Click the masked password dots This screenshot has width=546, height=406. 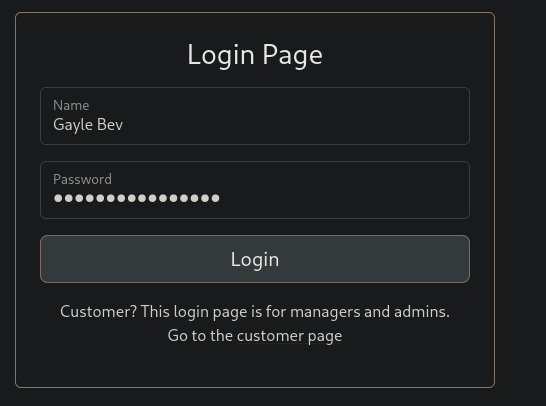point(136,198)
